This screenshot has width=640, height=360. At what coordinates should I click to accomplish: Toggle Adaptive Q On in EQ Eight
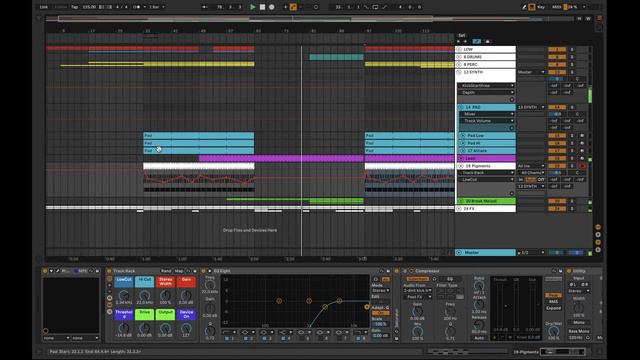click(x=380, y=313)
